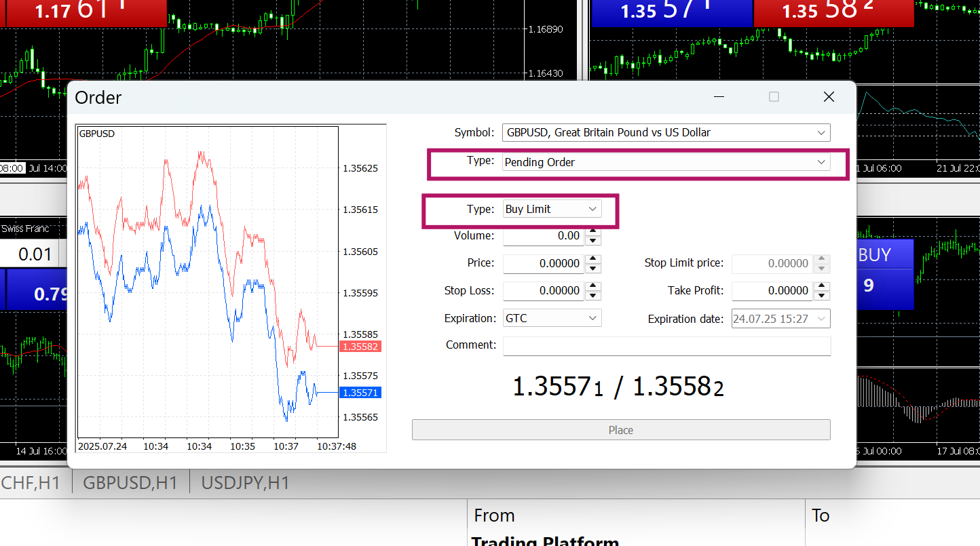This screenshot has width=980, height=546.
Task: Lower Stop Loss using the down arrow
Action: pyautogui.click(x=593, y=295)
